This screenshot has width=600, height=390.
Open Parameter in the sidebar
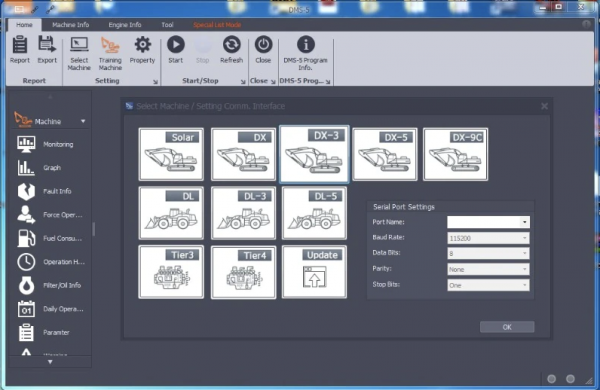point(50,332)
